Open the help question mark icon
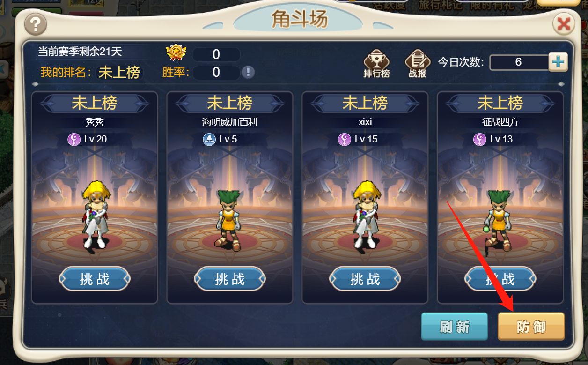Image resolution: width=588 pixels, height=365 pixels. 36,23
